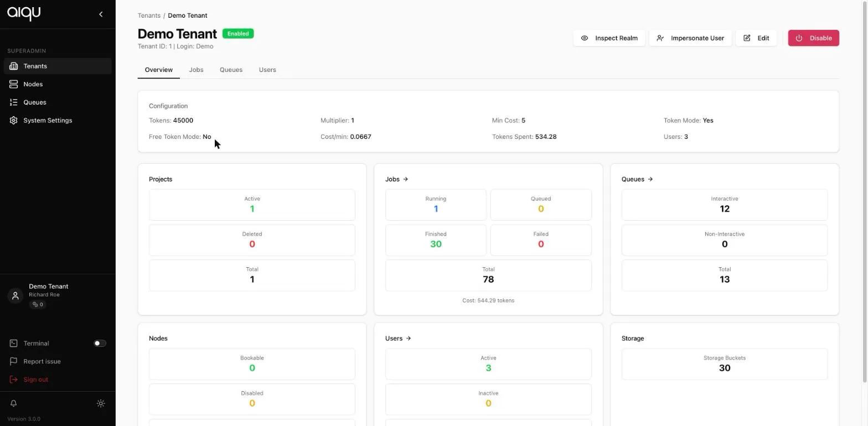Click the pencil icon in Edit button
Viewport: 868px width, 426px height.
point(747,38)
